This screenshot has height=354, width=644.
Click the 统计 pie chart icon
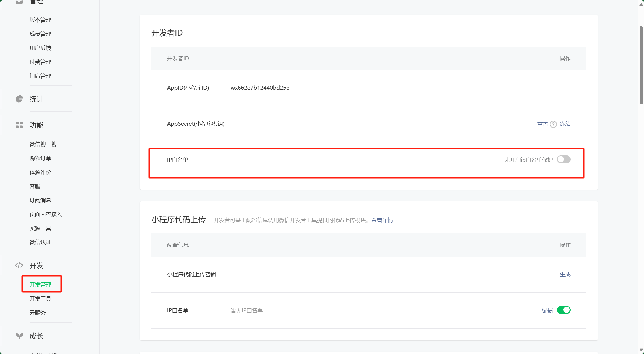coord(19,99)
